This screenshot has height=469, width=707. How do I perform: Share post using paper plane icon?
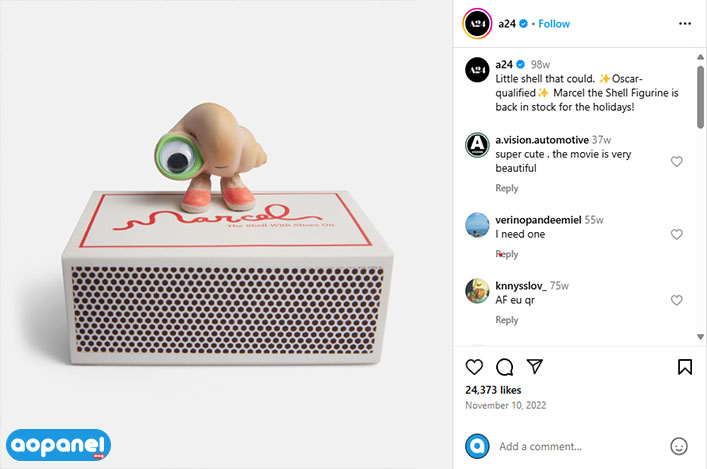pyautogui.click(x=535, y=367)
